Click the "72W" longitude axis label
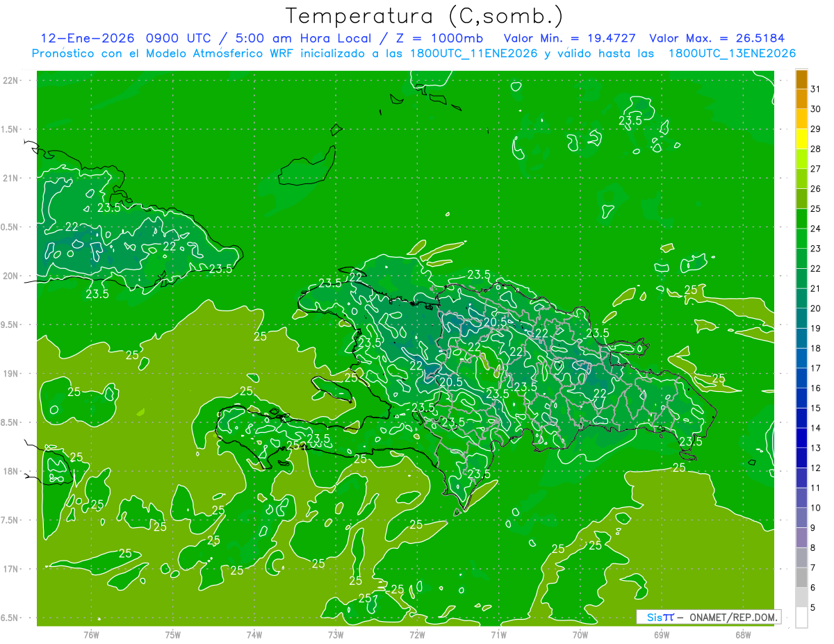The height and width of the screenshot is (644, 834). pyautogui.click(x=418, y=634)
